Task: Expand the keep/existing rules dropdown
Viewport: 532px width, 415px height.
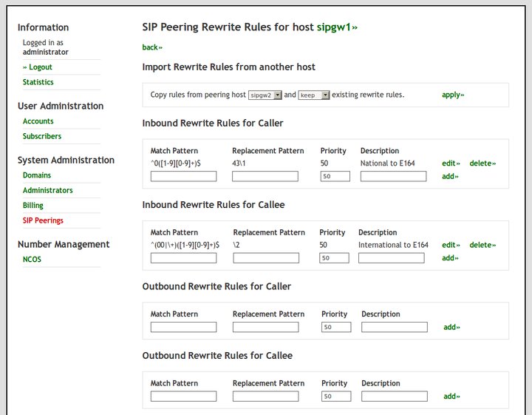Action: coord(313,95)
